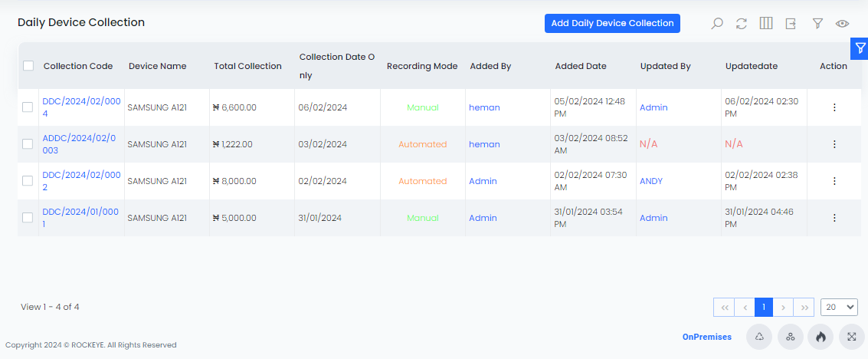Click the flame icon in footer

pos(821,337)
